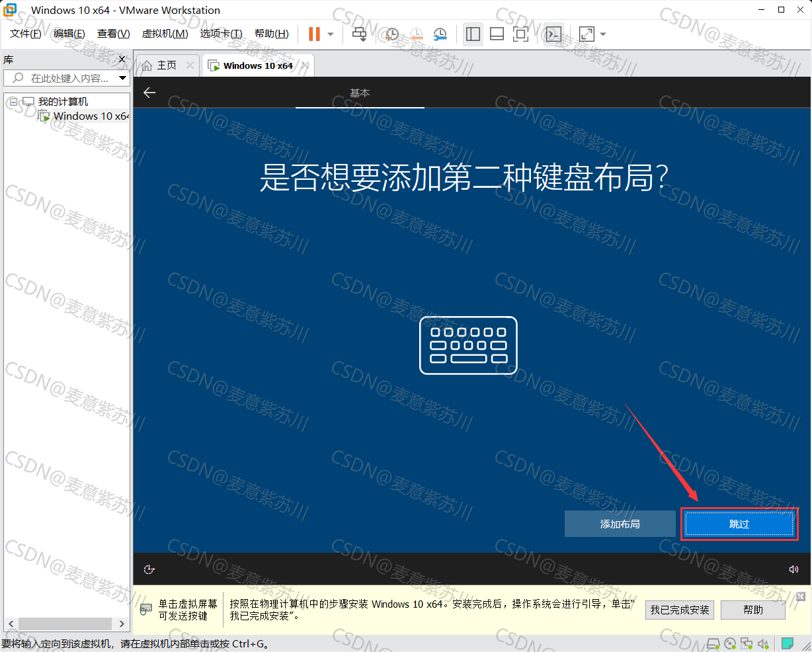Enter full screen mode icon
Viewport: 812px width, 652px height.
(521, 34)
